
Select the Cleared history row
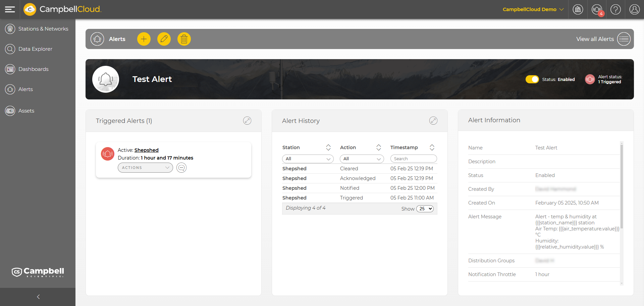pos(360,169)
